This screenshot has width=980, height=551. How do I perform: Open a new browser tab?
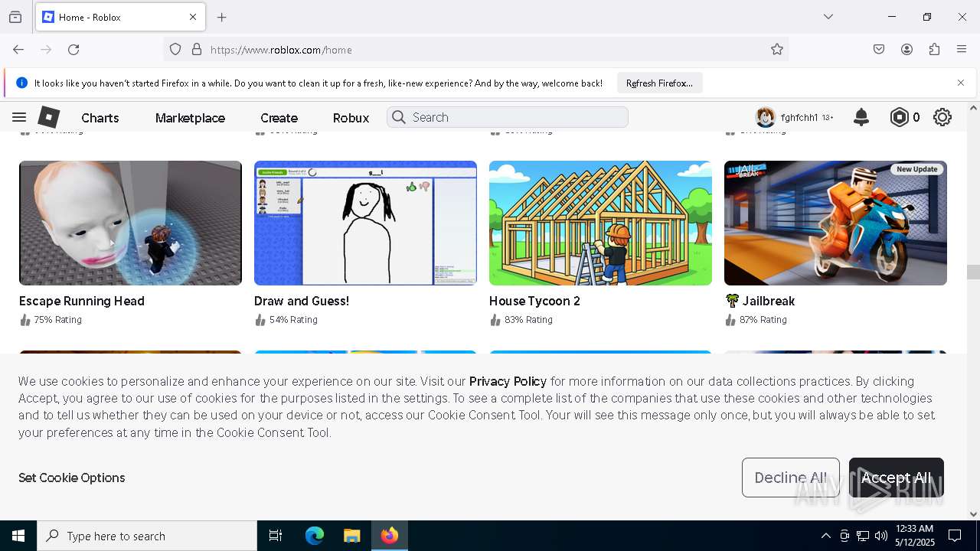point(221,17)
